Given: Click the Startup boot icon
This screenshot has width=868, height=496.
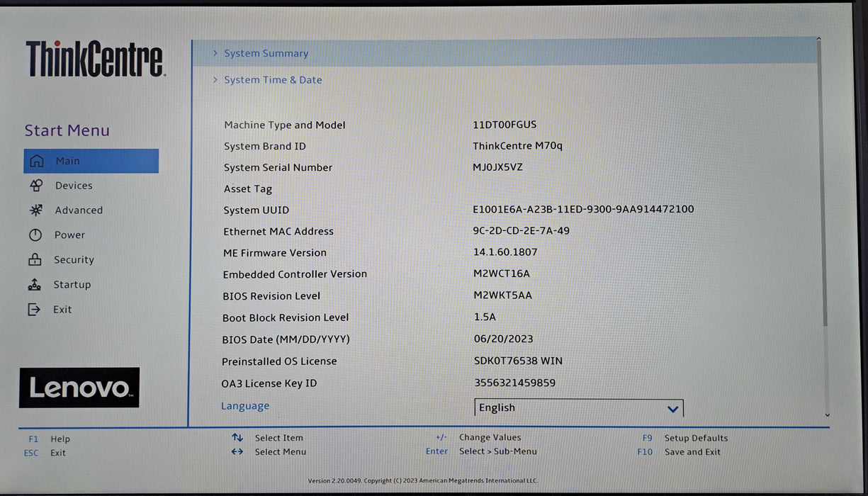Looking at the screenshot, I should [x=35, y=285].
